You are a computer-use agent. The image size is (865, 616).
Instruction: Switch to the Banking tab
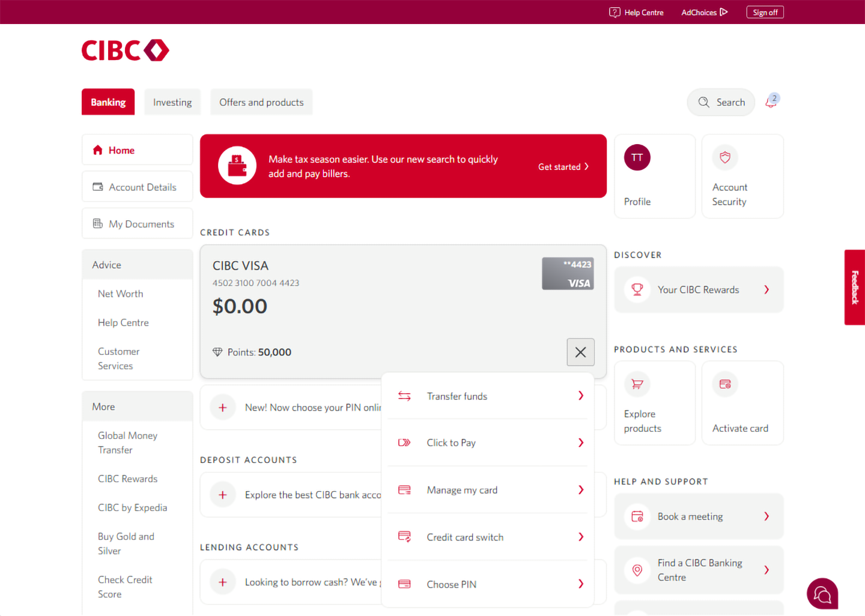click(x=108, y=102)
